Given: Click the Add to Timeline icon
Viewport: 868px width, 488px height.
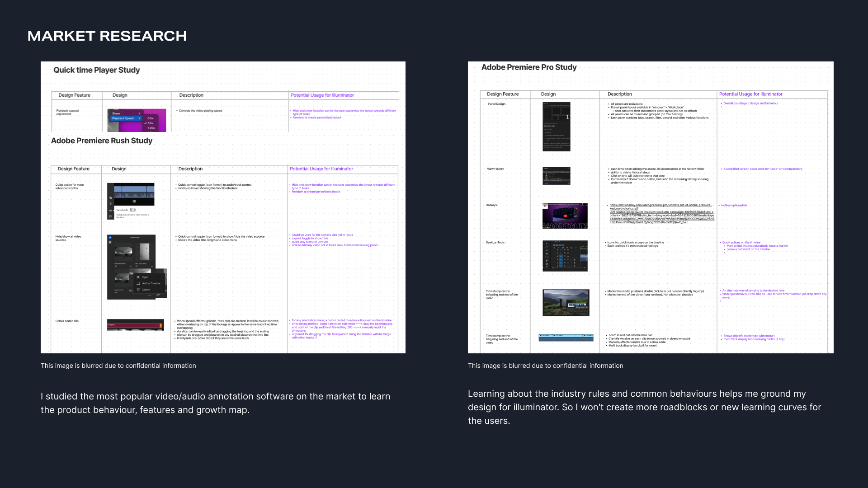Looking at the screenshot, I should click(138, 283).
